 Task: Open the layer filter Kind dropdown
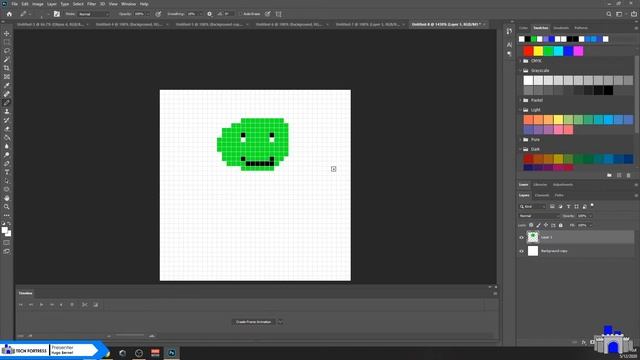[532, 207]
